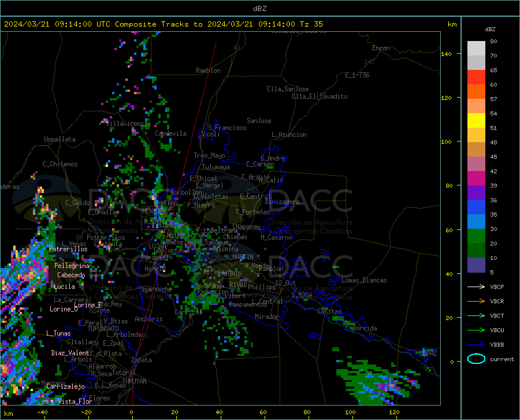Click the km unit label at bottom left
Viewport: 520px width, 420px height.
point(8,414)
